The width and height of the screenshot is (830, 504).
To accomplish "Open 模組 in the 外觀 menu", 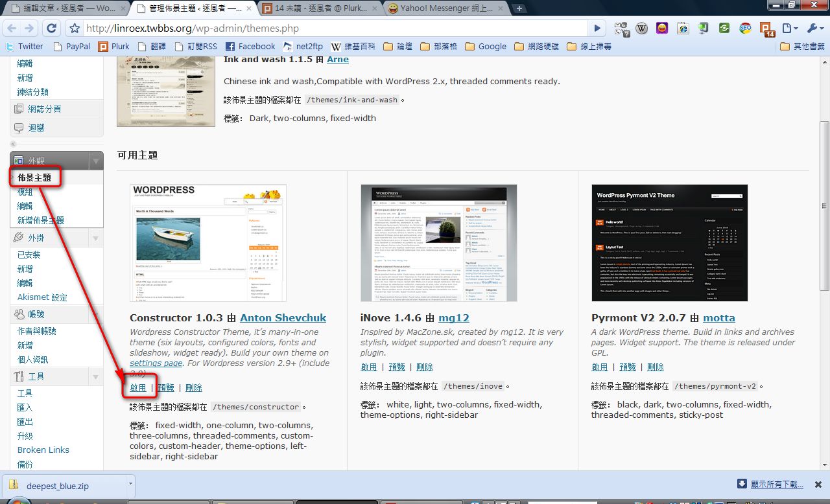I will point(25,192).
